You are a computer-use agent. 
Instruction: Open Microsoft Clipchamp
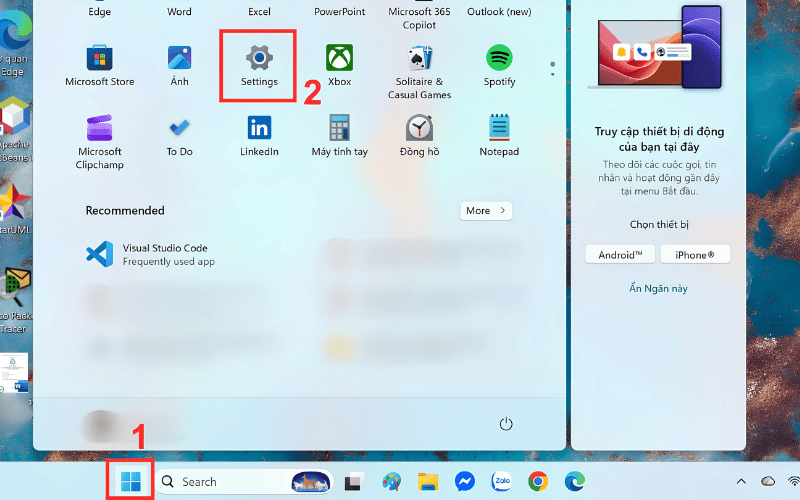pyautogui.click(x=99, y=142)
